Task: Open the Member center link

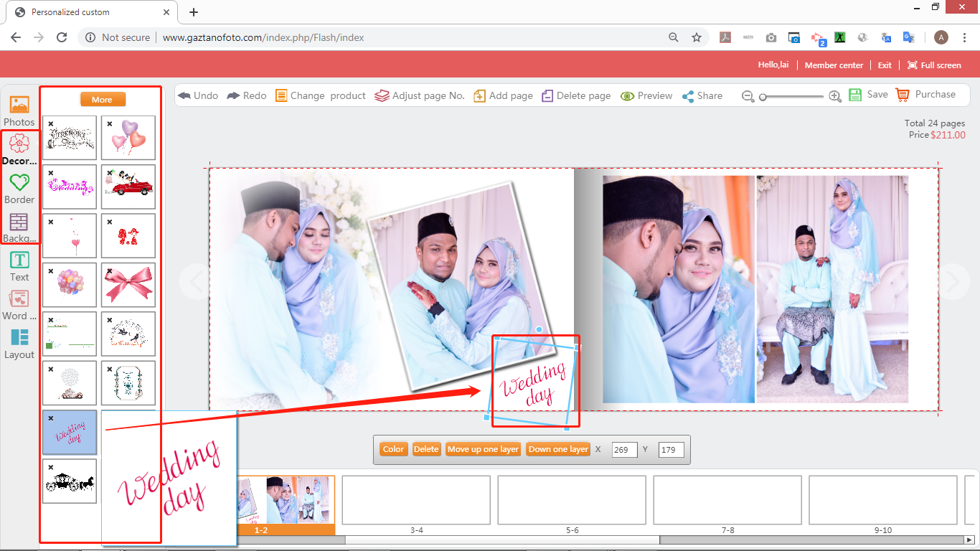Action: (834, 65)
